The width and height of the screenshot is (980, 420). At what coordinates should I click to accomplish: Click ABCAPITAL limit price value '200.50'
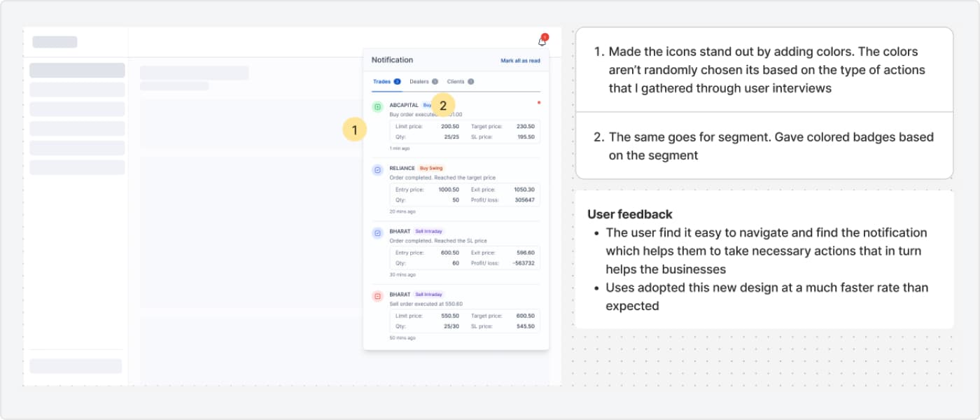pyautogui.click(x=450, y=127)
